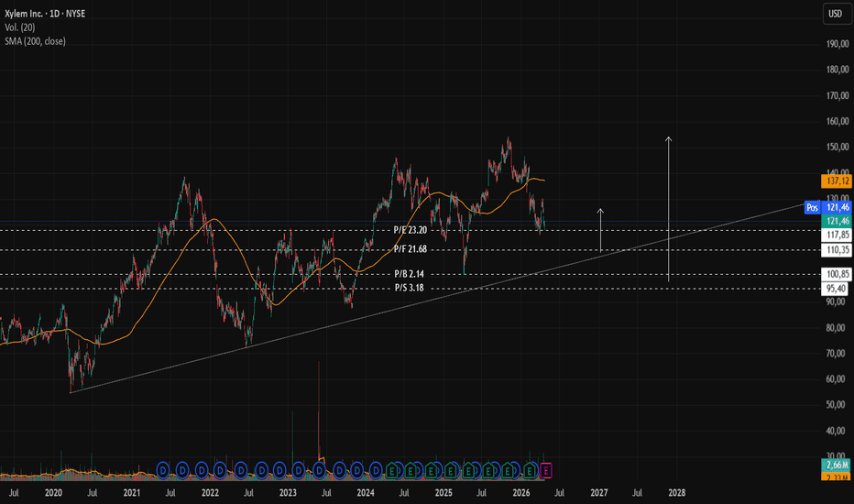This screenshot has width=854, height=504.
Task: Open the USD currency selector
Action: [836, 14]
